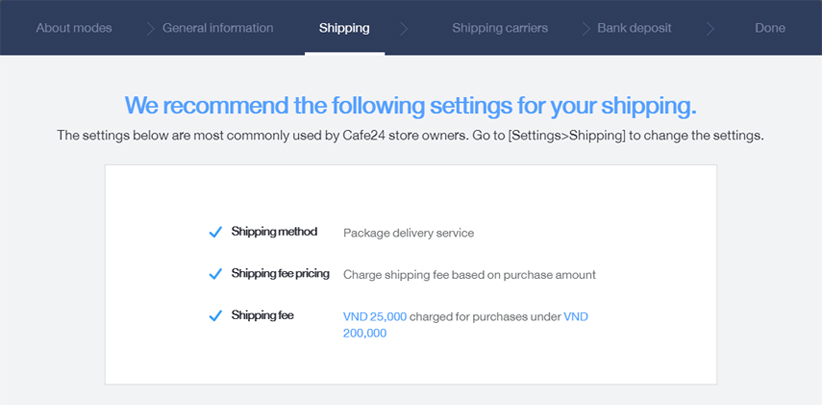The image size is (822, 405).
Task: Click the chevron arrow before General information
Action: click(x=150, y=28)
